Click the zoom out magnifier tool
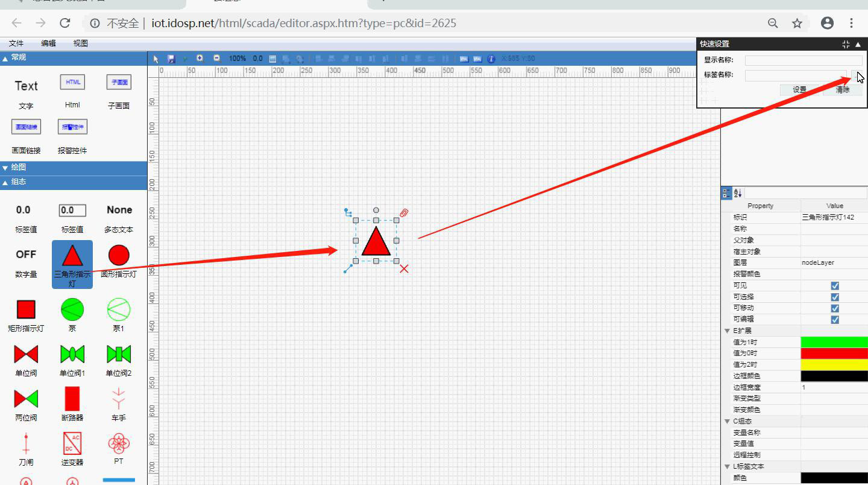This screenshot has height=485, width=868. point(217,59)
